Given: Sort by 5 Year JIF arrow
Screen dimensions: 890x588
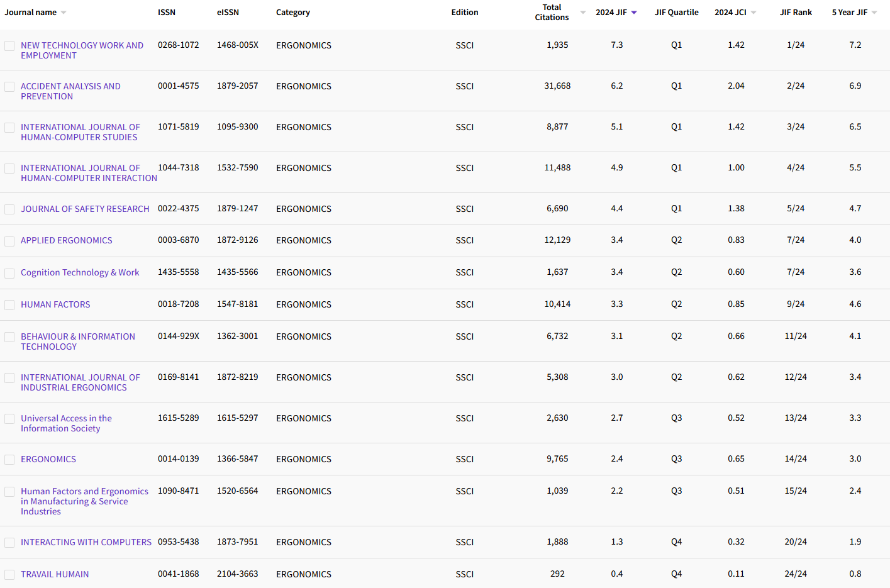Looking at the screenshot, I should 874,13.
